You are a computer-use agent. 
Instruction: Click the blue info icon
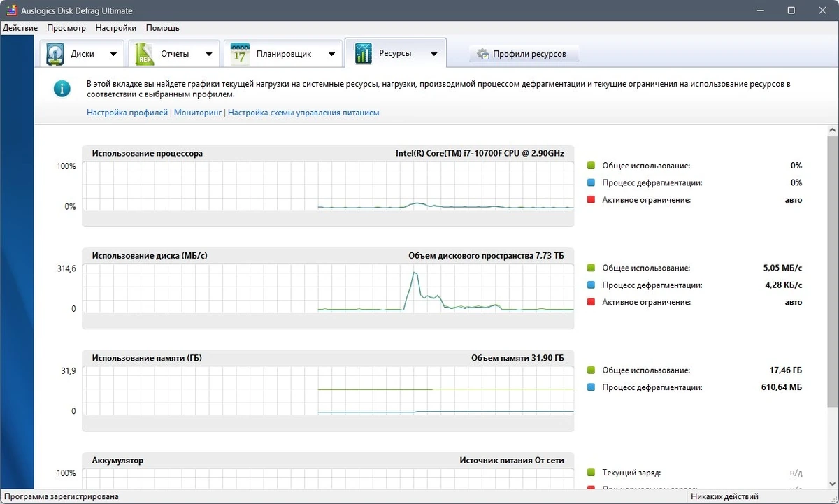click(x=62, y=89)
